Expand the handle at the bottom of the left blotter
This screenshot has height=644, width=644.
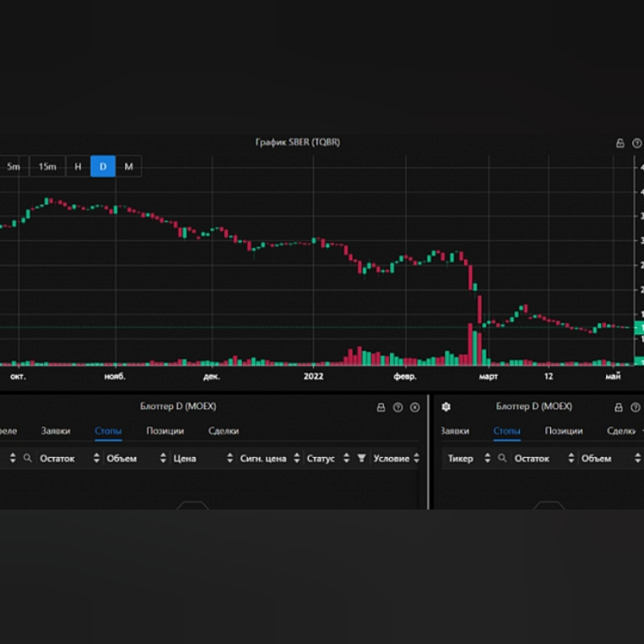[193, 505]
